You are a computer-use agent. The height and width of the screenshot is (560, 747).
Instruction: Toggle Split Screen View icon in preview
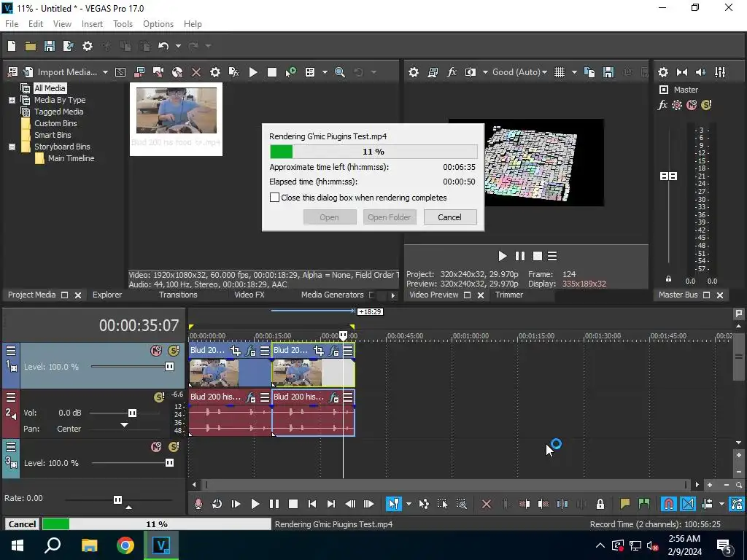[x=471, y=72]
